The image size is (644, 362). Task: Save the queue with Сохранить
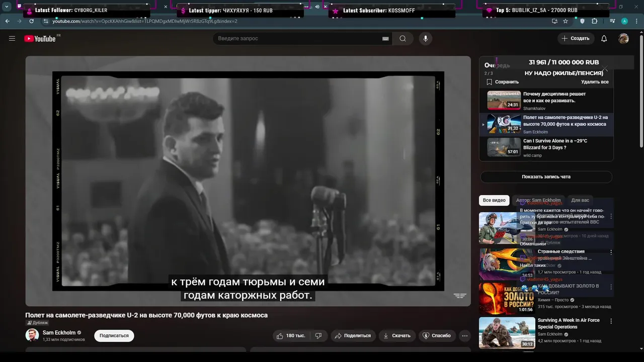502,82
